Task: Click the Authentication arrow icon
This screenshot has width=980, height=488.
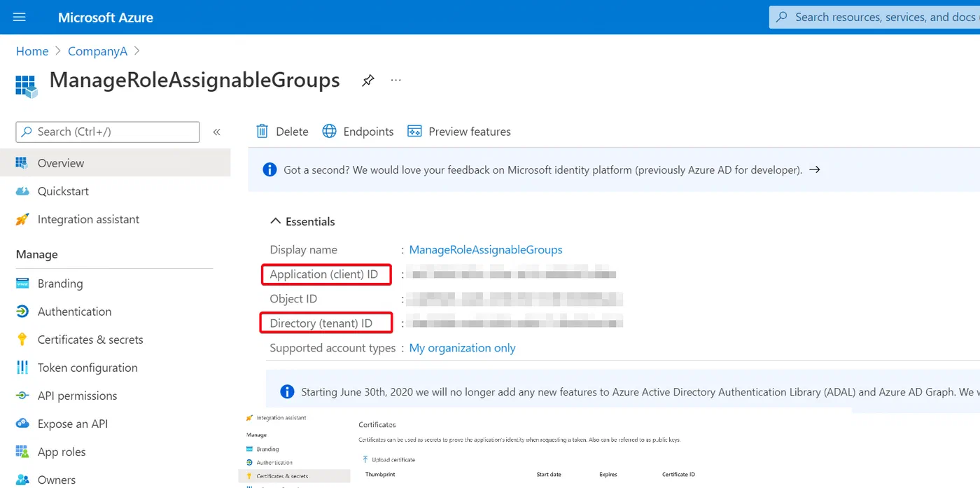Action: [x=22, y=312]
